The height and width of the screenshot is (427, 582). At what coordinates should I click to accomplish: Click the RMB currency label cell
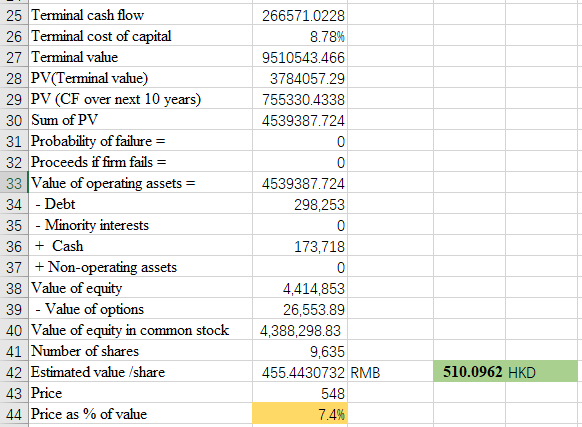click(390, 372)
